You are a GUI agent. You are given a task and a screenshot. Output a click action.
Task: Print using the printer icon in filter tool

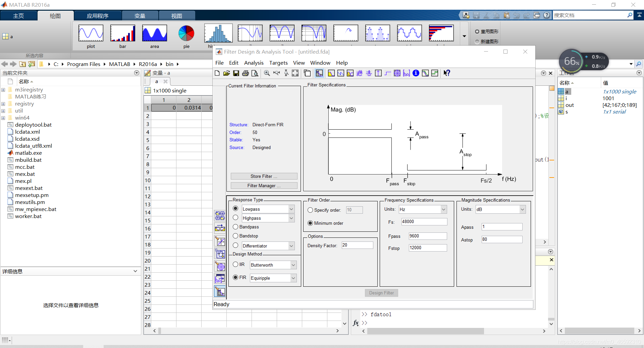pyautogui.click(x=246, y=73)
